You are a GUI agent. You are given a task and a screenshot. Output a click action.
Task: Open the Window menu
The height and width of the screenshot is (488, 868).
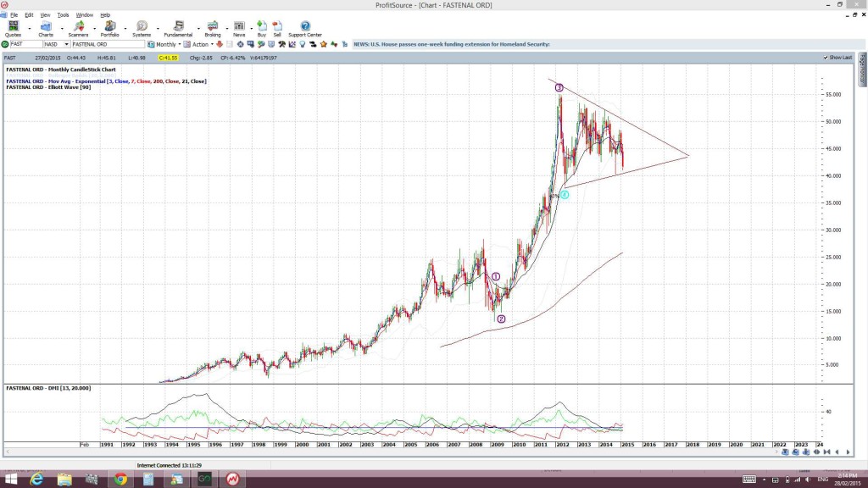84,15
